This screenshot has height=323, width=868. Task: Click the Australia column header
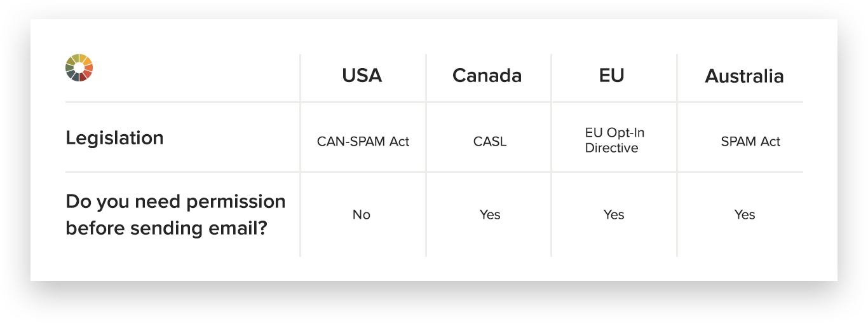coord(744,76)
